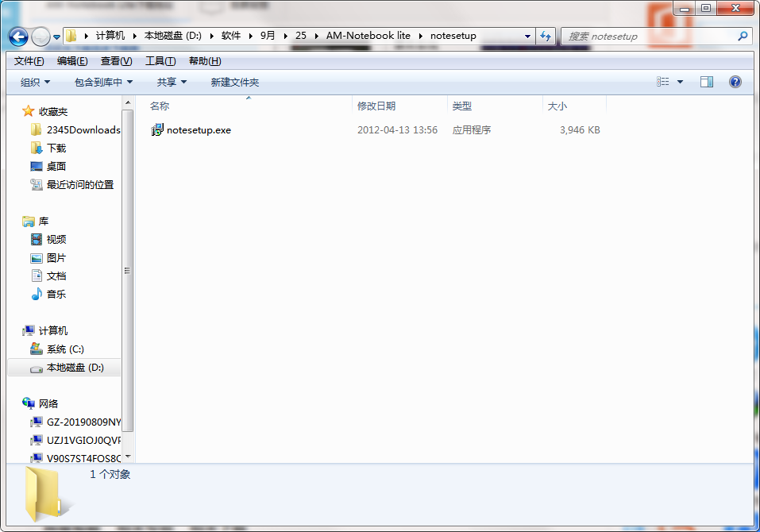Open the 视频 library

[x=48, y=239]
